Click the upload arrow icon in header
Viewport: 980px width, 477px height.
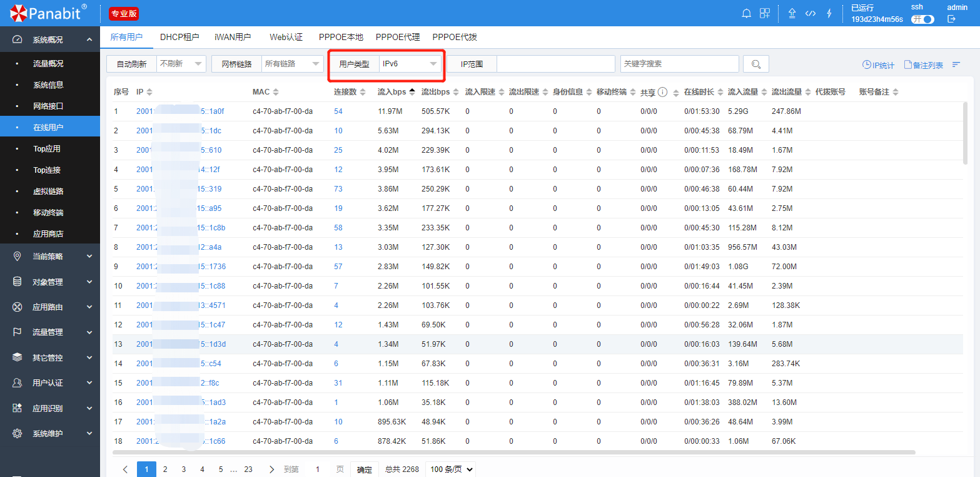coord(792,13)
